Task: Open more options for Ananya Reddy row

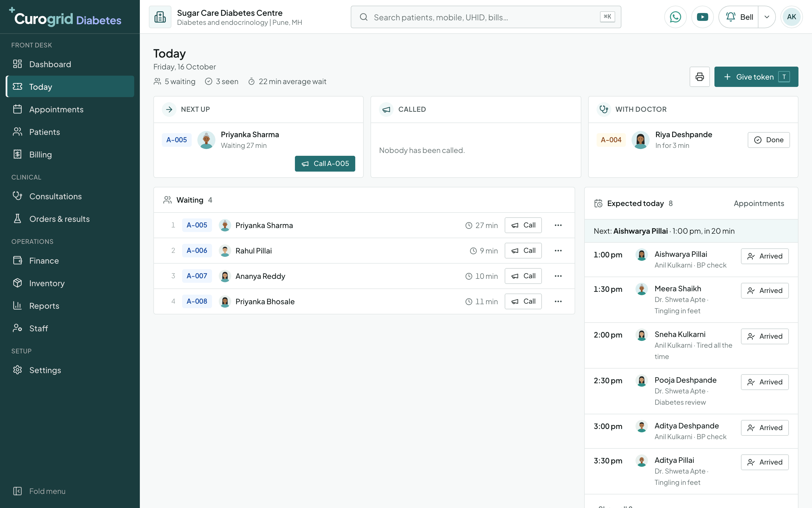Action: tap(558, 276)
